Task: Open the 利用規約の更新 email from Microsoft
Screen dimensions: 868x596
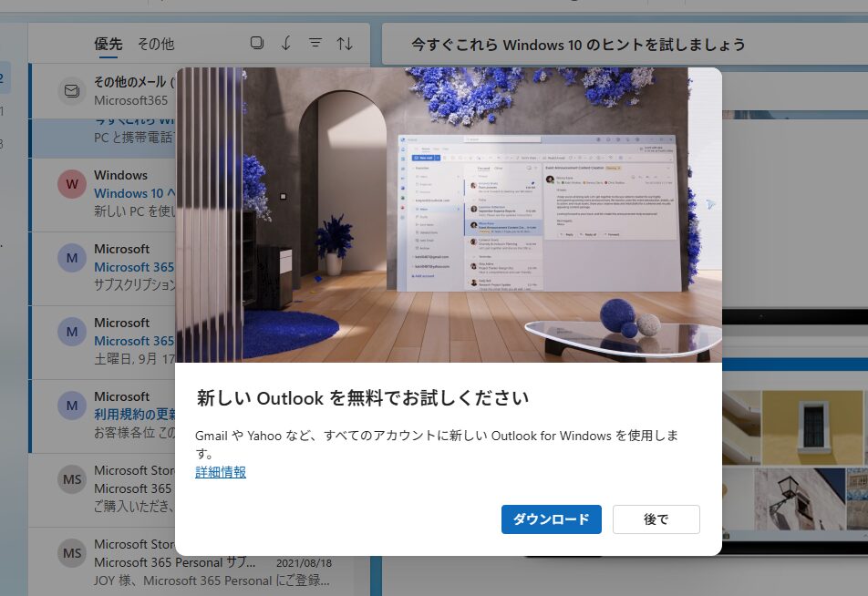Action: click(133, 415)
